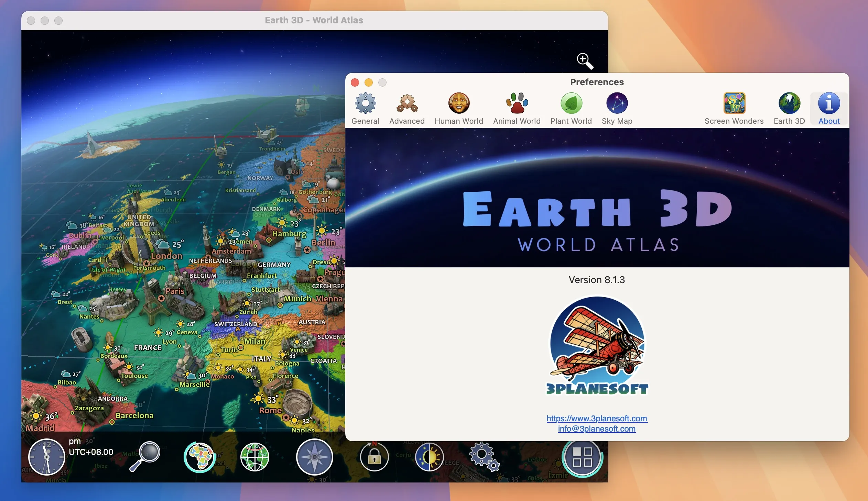The width and height of the screenshot is (868, 501).
Task: Open the Earth 3D tab
Action: [789, 108]
